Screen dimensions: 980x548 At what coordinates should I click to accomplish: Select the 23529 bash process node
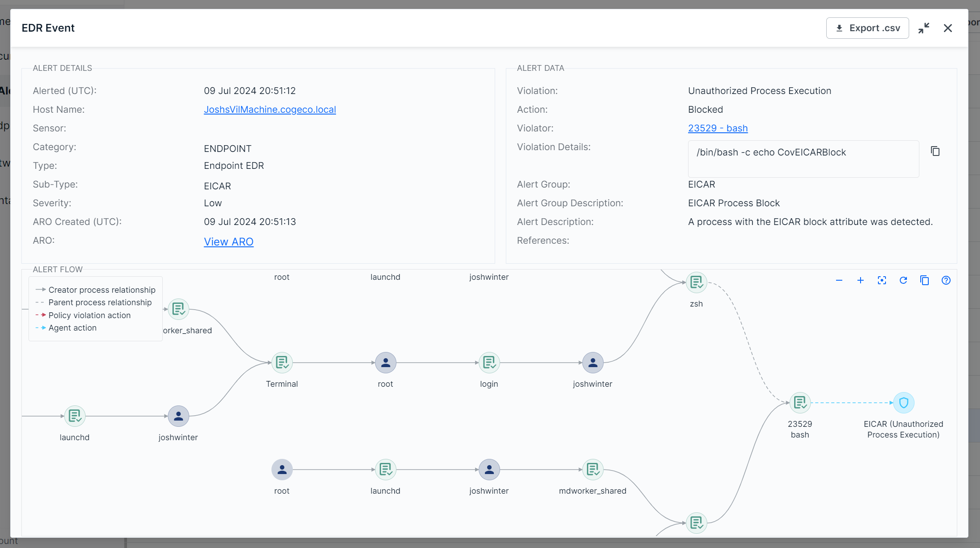click(x=800, y=403)
